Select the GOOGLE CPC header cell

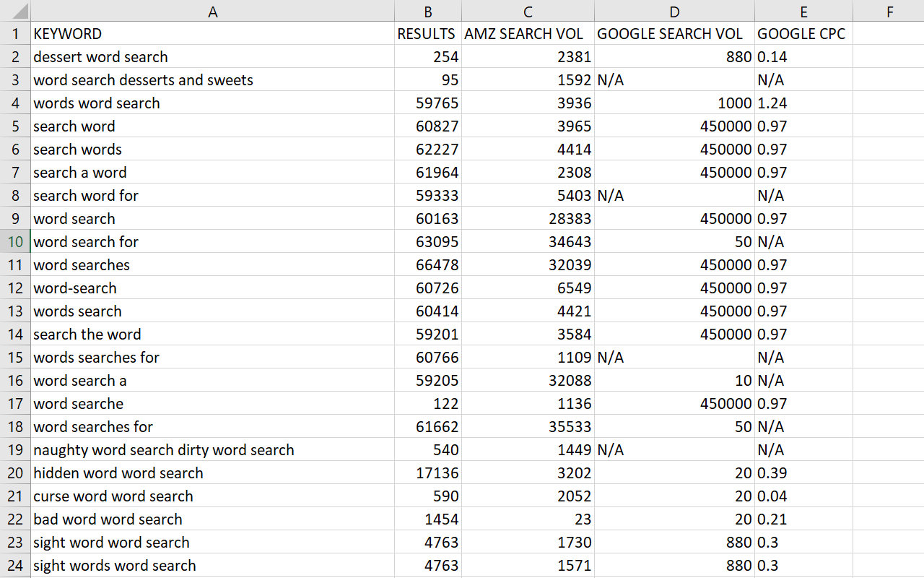(x=803, y=34)
